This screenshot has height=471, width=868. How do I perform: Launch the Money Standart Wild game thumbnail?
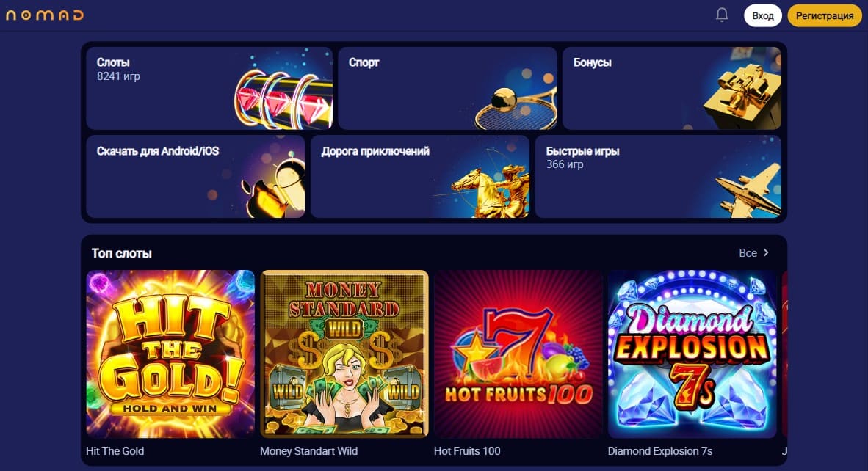344,354
